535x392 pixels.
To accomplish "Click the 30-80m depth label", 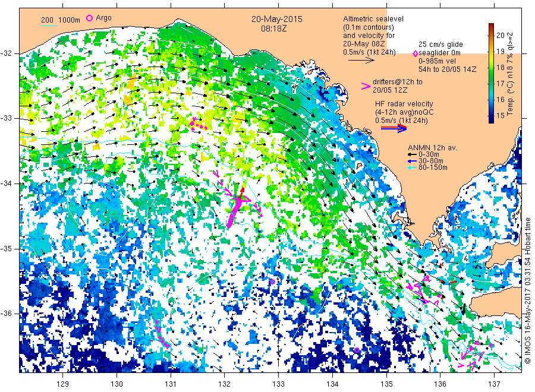I will click(432, 161).
